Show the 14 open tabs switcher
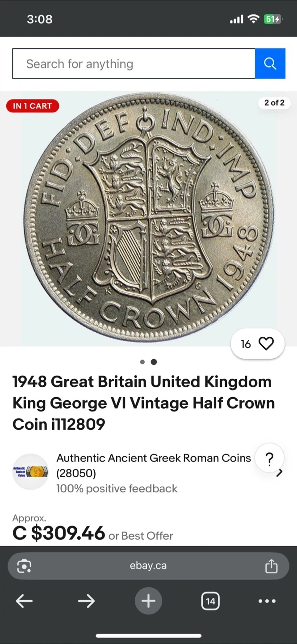 (x=210, y=601)
